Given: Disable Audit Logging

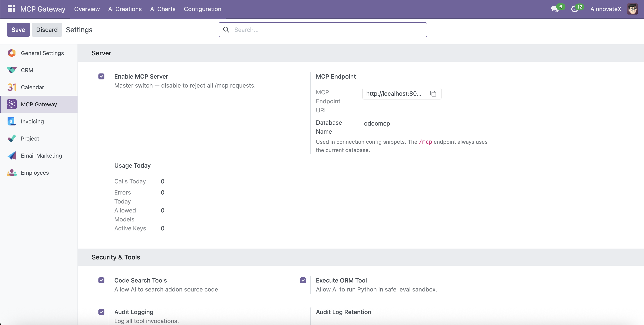Looking at the screenshot, I should pyautogui.click(x=101, y=312).
